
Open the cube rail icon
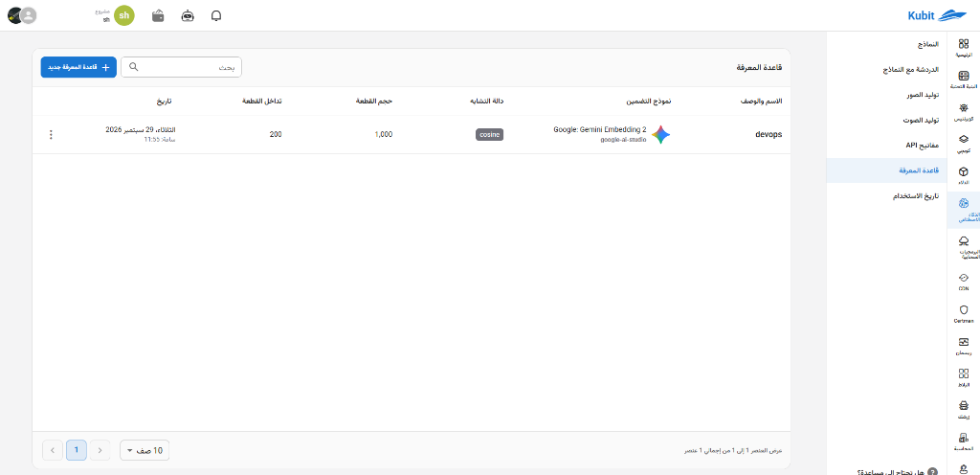click(x=963, y=175)
